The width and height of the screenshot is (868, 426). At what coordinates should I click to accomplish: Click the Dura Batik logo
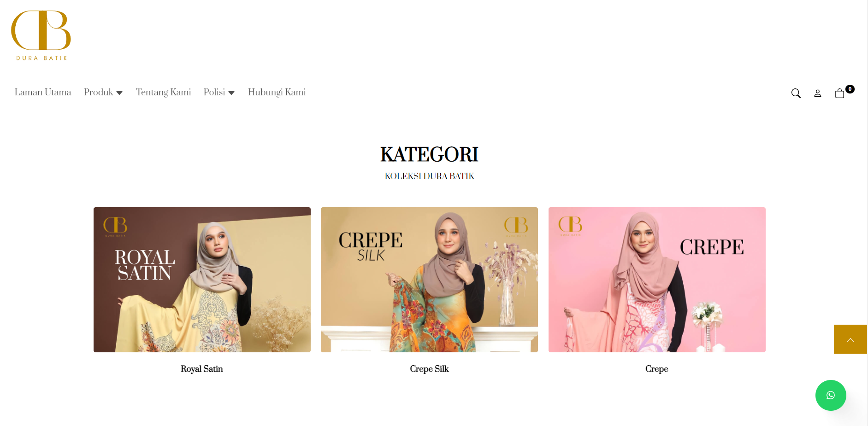click(x=41, y=35)
